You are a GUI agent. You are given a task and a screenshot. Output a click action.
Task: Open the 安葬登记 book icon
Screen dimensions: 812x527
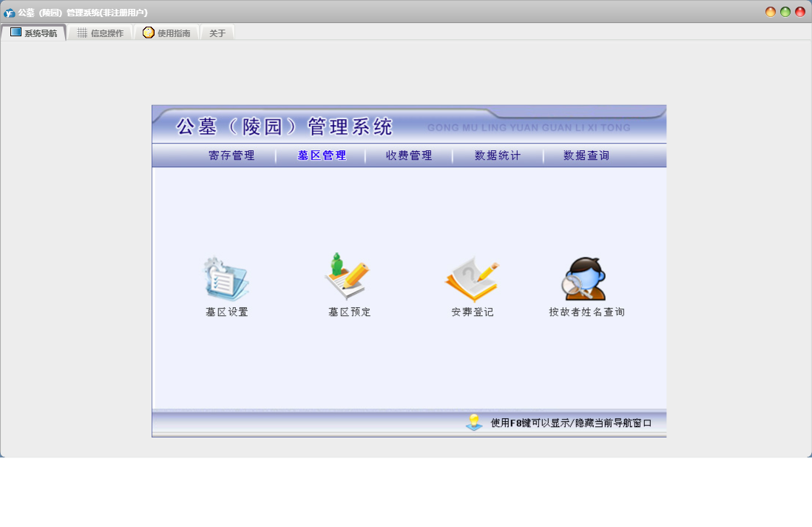[x=472, y=279]
